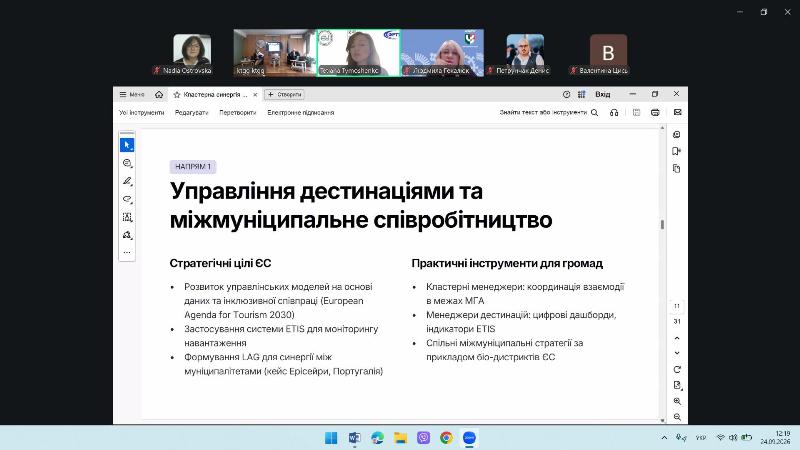
Task: Open the help question mark icon
Action: (x=566, y=94)
